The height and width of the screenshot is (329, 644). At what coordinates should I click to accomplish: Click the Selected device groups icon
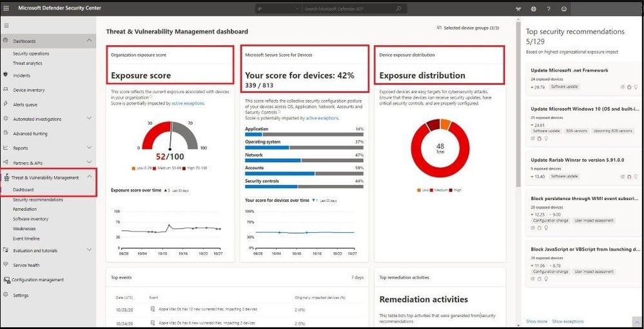coord(439,28)
